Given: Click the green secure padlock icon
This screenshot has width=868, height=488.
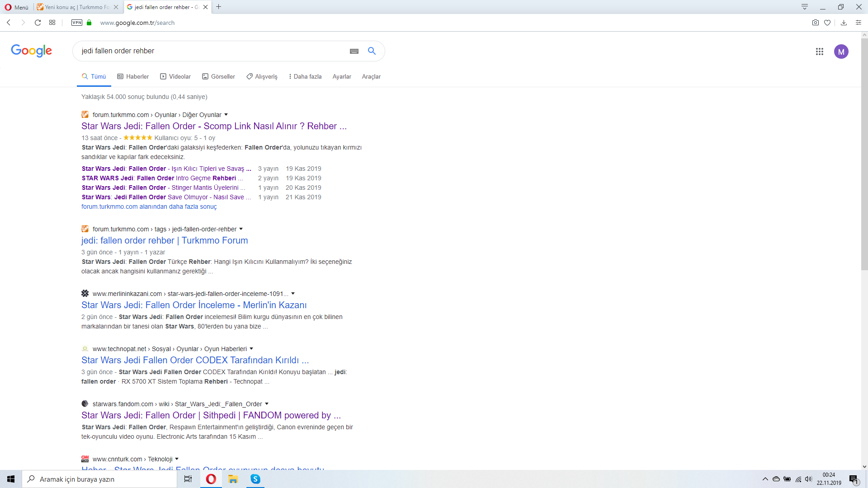Looking at the screenshot, I should pos(89,23).
